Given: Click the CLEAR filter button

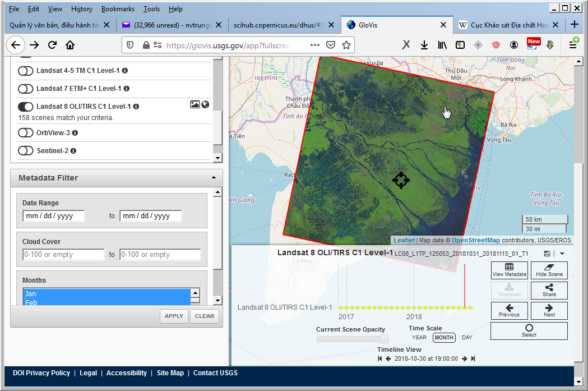Looking at the screenshot, I should coord(205,316).
